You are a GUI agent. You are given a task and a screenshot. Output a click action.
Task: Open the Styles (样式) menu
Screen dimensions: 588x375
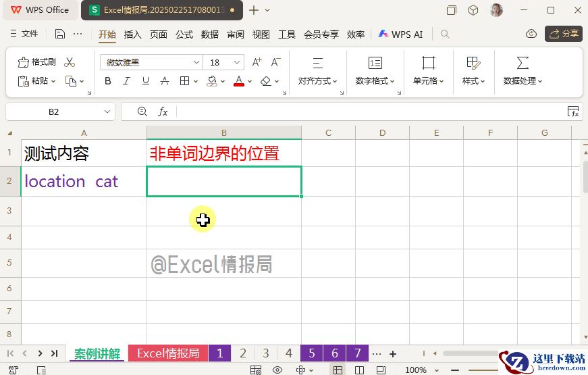pyautogui.click(x=474, y=72)
